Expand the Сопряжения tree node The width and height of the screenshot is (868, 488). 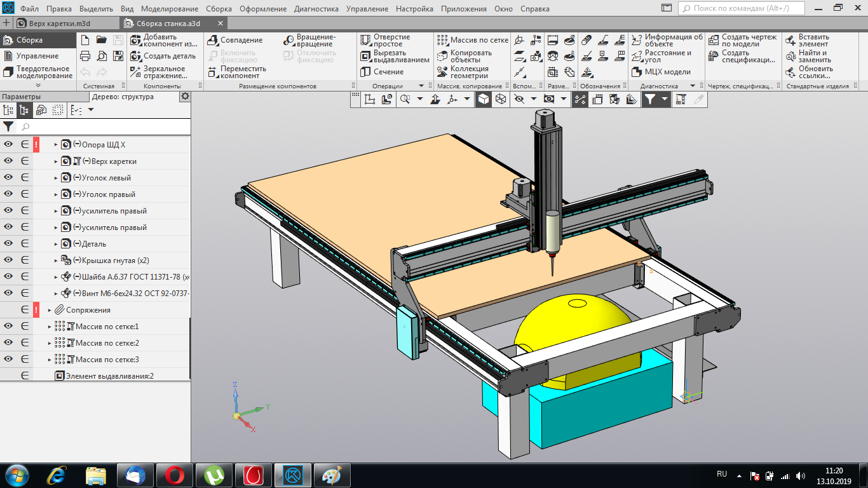coord(50,310)
